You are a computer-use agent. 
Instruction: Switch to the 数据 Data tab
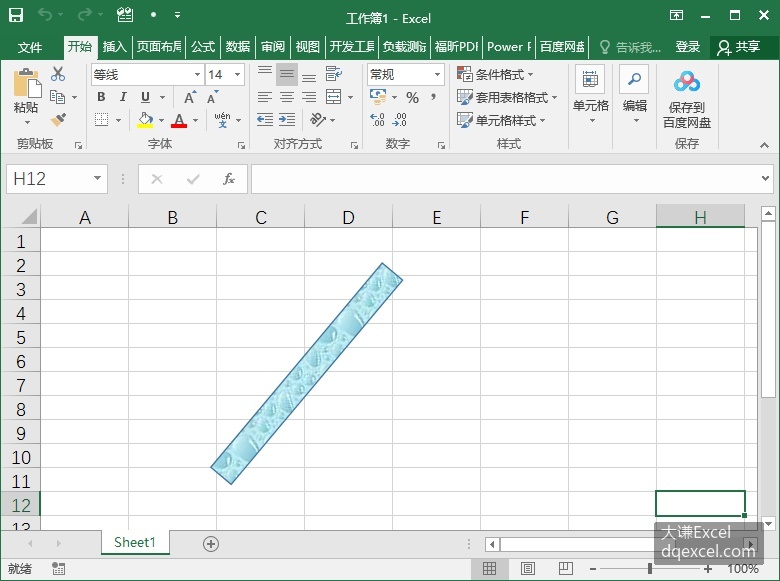238,47
